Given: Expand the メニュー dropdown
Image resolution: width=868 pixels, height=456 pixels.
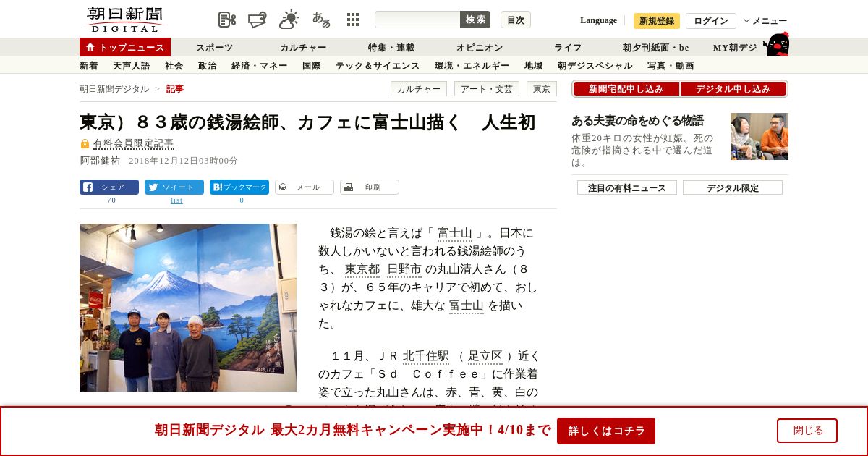Looking at the screenshot, I should pos(765,21).
